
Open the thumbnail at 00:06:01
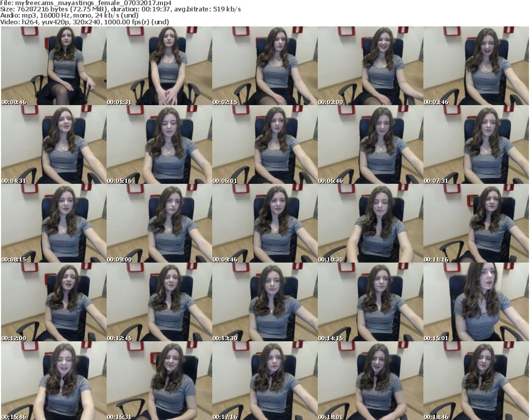click(x=264, y=144)
